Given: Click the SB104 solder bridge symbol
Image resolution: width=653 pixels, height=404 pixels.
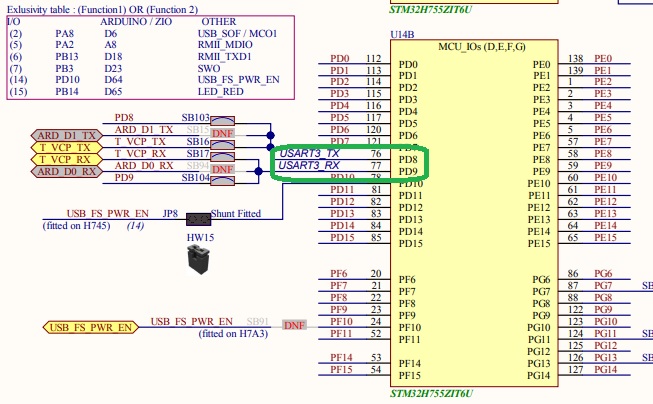Looking at the screenshot, I should pyautogui.click(x=222, y=180).
